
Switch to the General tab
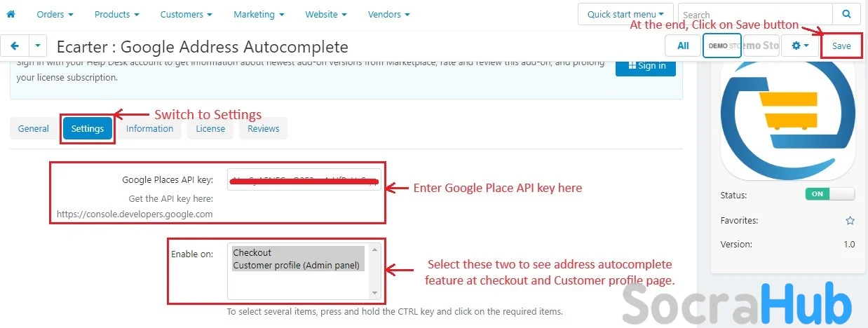[34, 128]
